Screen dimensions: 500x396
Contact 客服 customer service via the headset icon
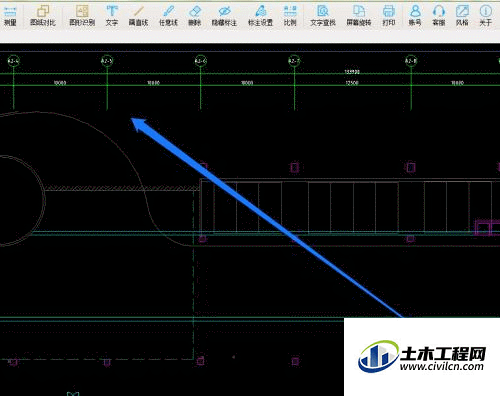coord(439,16)
